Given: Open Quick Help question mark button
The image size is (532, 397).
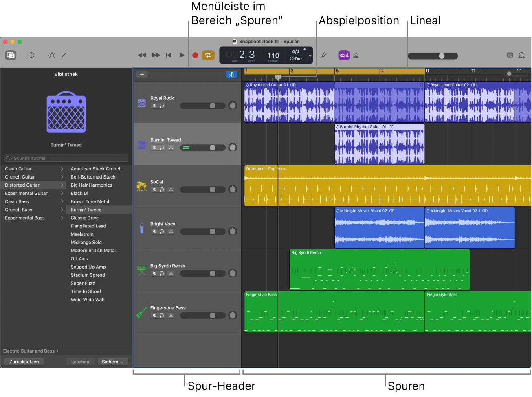Looking at the screenshot, I should coord(31,55).
